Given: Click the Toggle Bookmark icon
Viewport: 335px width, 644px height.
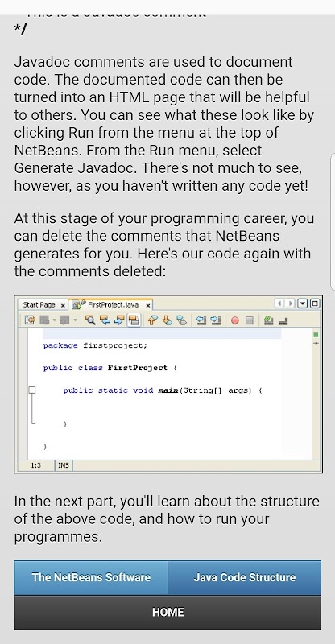Looking at the screenshot, I should (181, 320).
